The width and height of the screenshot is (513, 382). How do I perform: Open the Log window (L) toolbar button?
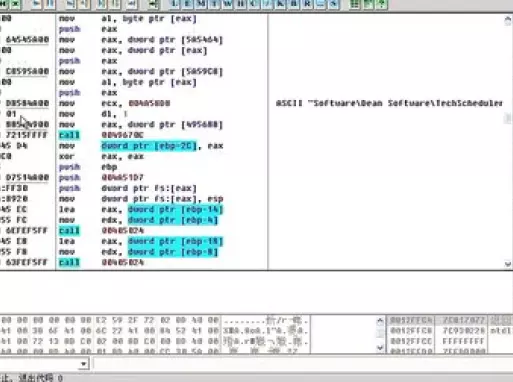pyautogui.click(x=174, y=4)
